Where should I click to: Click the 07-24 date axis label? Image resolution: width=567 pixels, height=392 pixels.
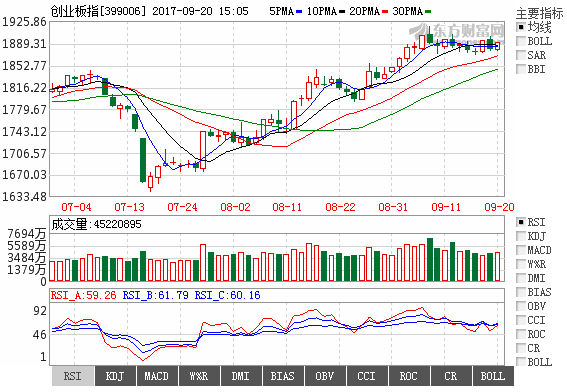[x=182, y=207]
